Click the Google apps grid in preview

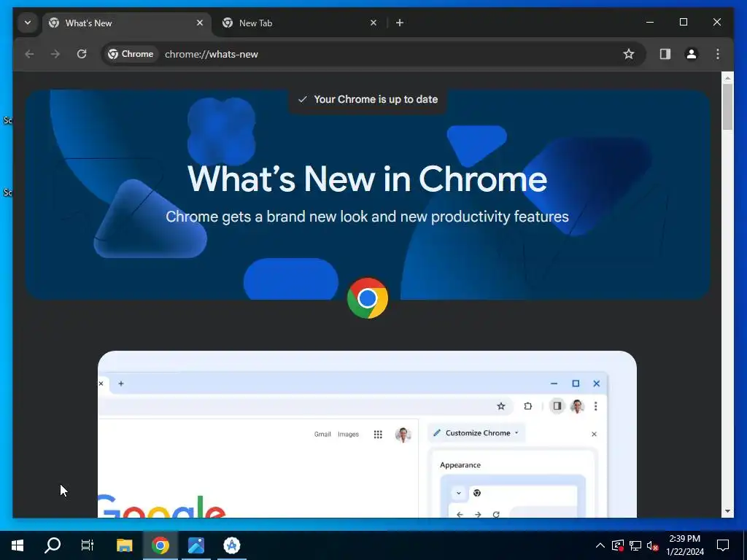coord(378,435)
